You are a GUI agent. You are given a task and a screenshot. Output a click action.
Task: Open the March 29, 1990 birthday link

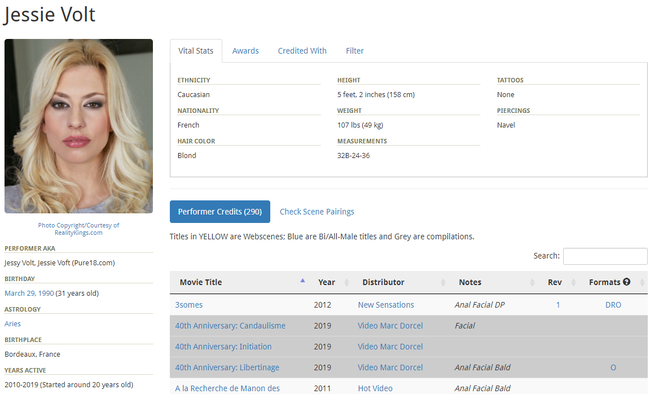(29, 293)
